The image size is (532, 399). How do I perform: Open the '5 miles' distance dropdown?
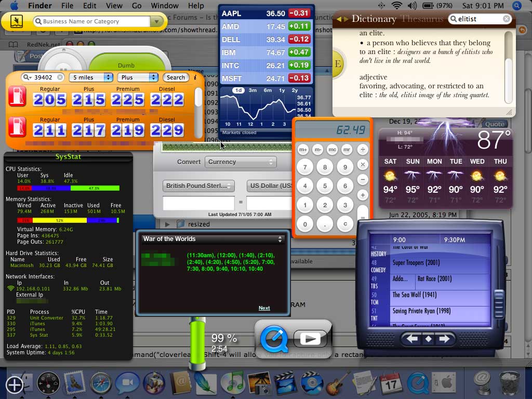pos(91,77)
